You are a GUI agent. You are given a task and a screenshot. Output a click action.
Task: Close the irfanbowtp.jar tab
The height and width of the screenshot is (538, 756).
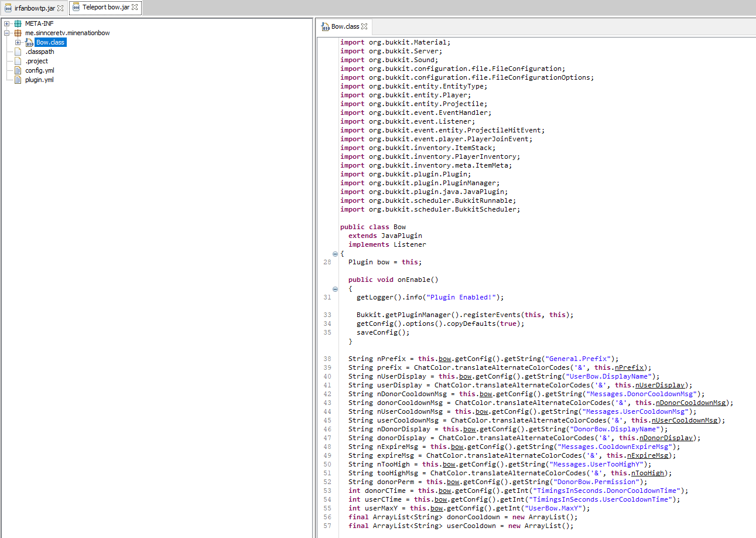point(60,8)
